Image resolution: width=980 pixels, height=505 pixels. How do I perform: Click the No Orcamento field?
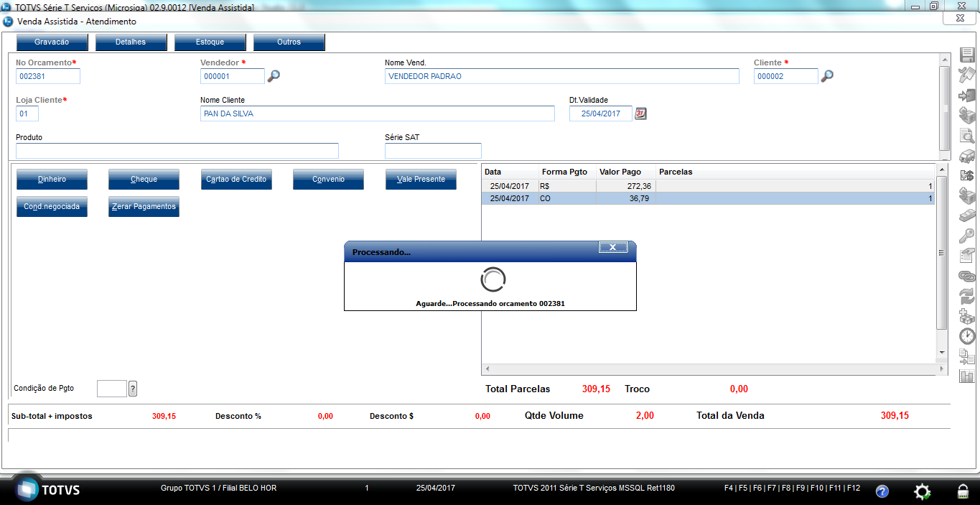point(48,76)
